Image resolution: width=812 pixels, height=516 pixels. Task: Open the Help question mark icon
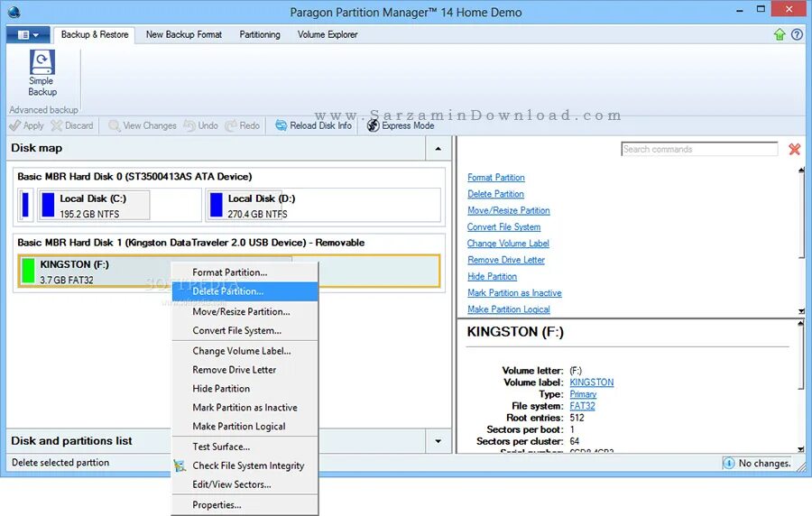click(797, 34)
